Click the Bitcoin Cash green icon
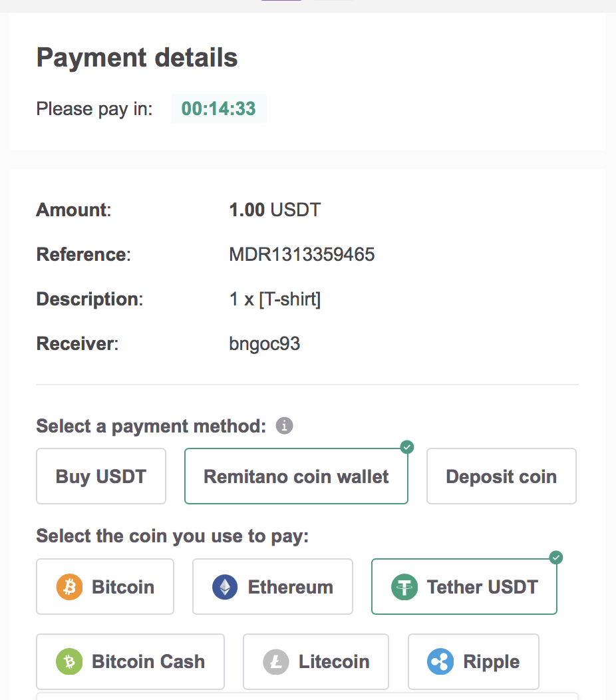The image size is (616, 700). click(69, 661)
